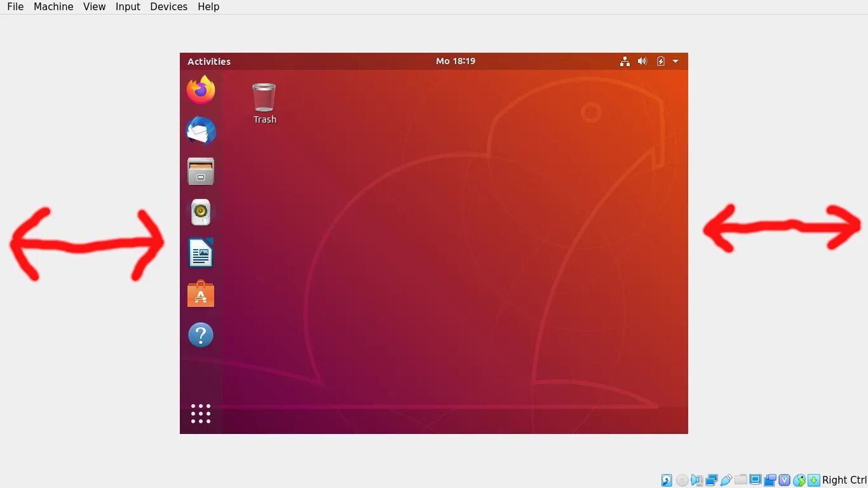Click the Trash label on the desktop
This screenshot has height=488, width=868.
[x=265, y=119]
